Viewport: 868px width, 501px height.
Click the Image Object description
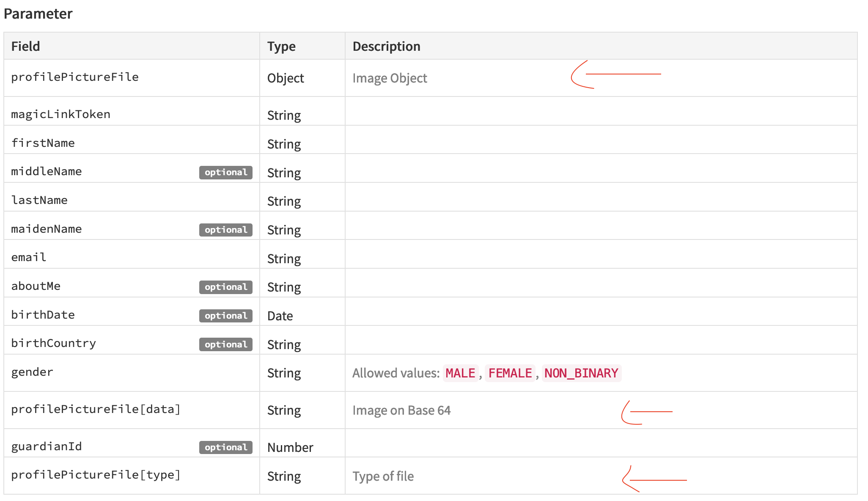tap(390, 78)
